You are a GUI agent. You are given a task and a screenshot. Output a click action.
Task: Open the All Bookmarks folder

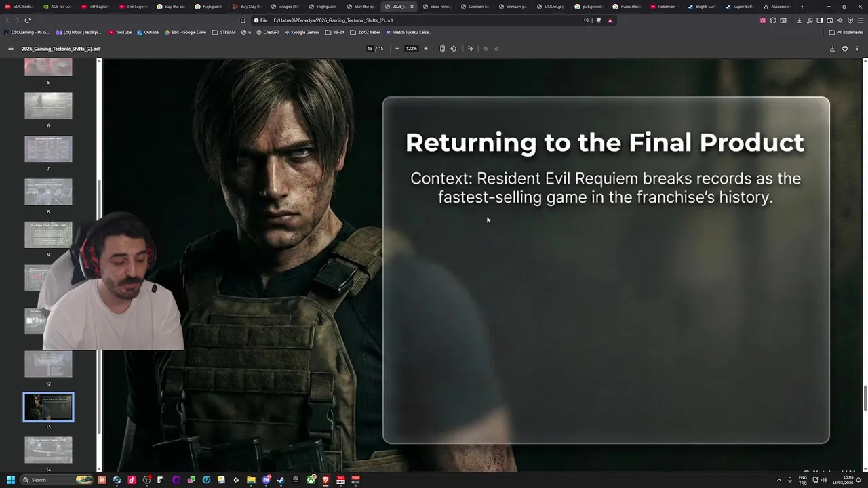pyautogui.click(x=846, y=32)
